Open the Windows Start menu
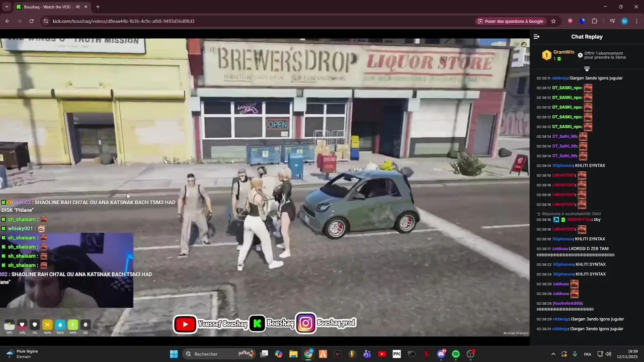 coord(174,354)
